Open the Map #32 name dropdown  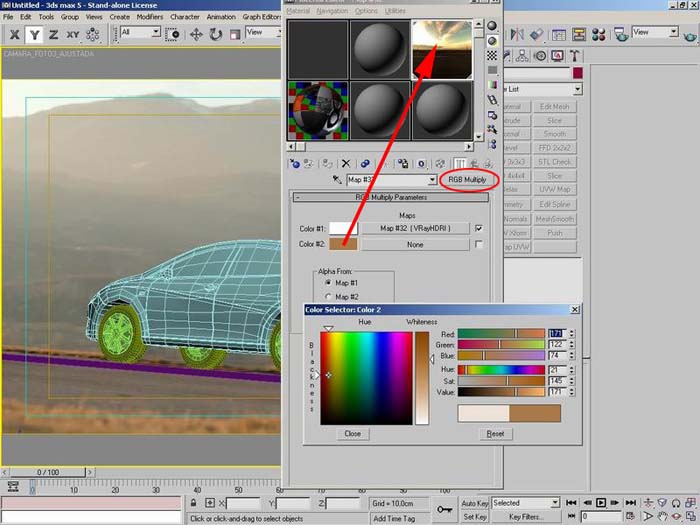pos(432,180)
